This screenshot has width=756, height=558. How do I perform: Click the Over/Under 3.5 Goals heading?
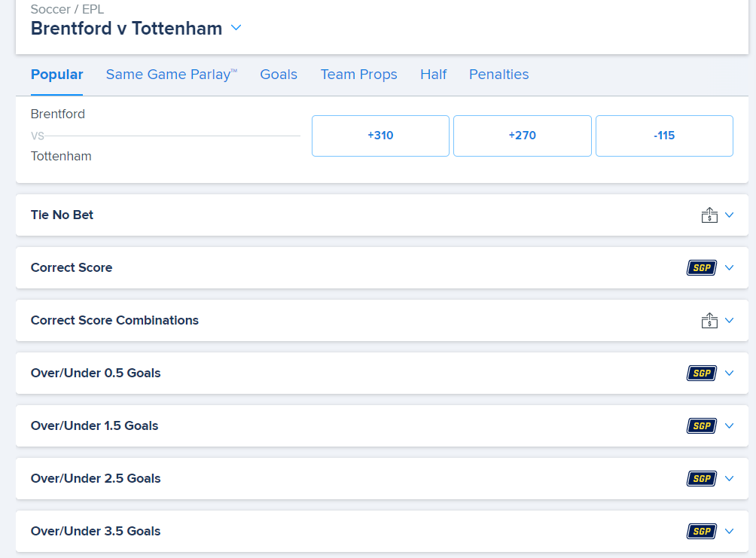(96, 531)
